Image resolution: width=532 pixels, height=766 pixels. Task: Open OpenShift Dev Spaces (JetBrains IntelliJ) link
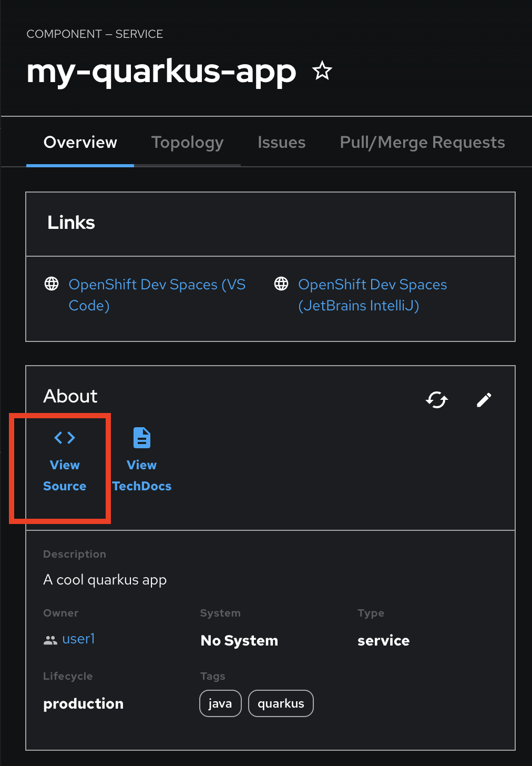372,295
